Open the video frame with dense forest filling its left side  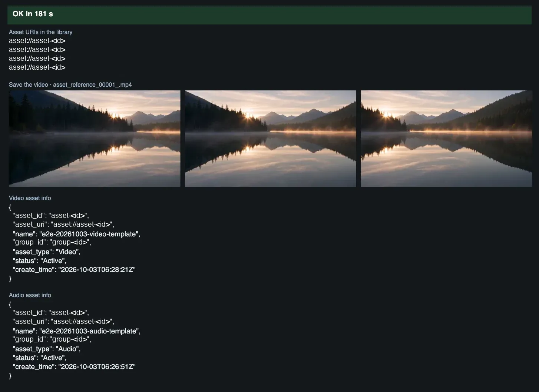click(95, 138)
